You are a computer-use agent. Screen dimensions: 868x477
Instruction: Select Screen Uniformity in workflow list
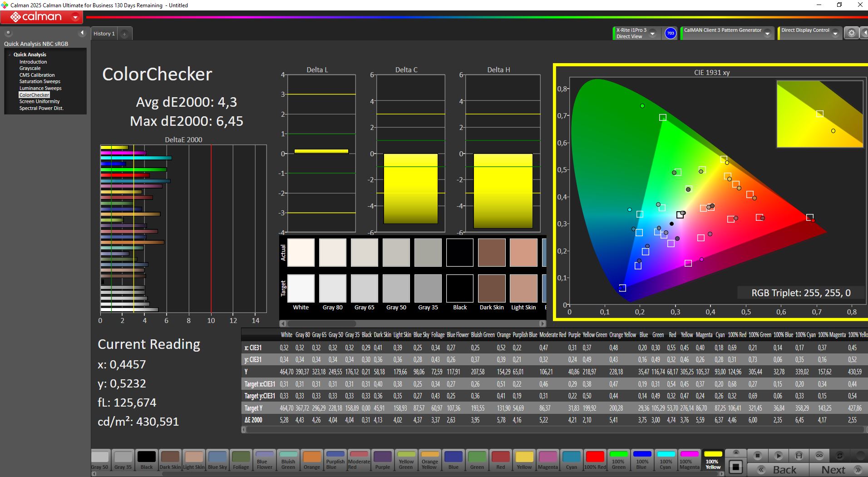tap(39, 101)
